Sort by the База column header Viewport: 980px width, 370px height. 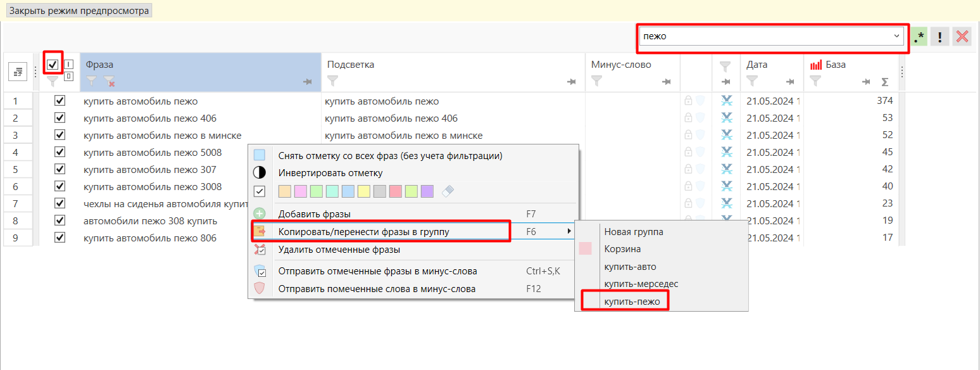[x=836, y=65]
